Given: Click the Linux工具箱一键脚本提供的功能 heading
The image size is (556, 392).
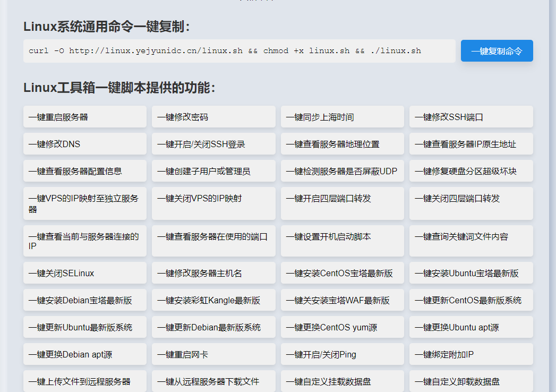Looking at the screenshot, I should pos(119,88).
